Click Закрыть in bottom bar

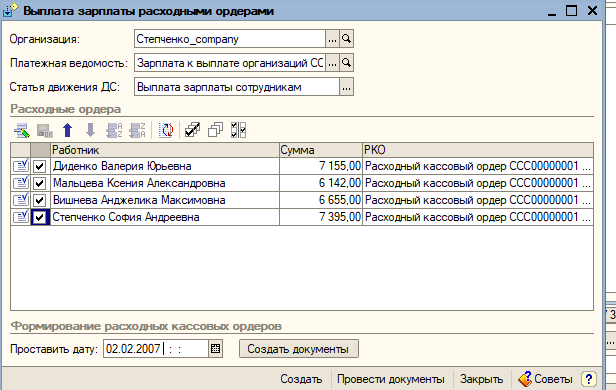click(481, 379)
